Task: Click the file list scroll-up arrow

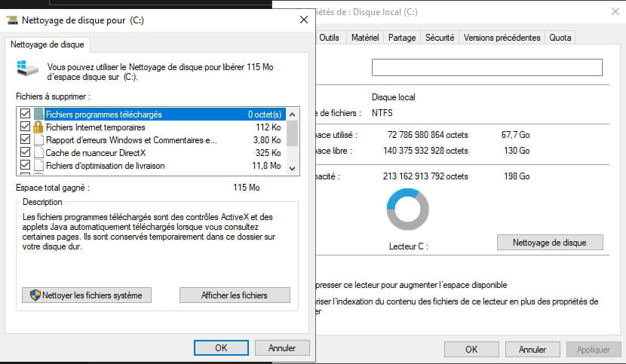Action: click(292, 115)
